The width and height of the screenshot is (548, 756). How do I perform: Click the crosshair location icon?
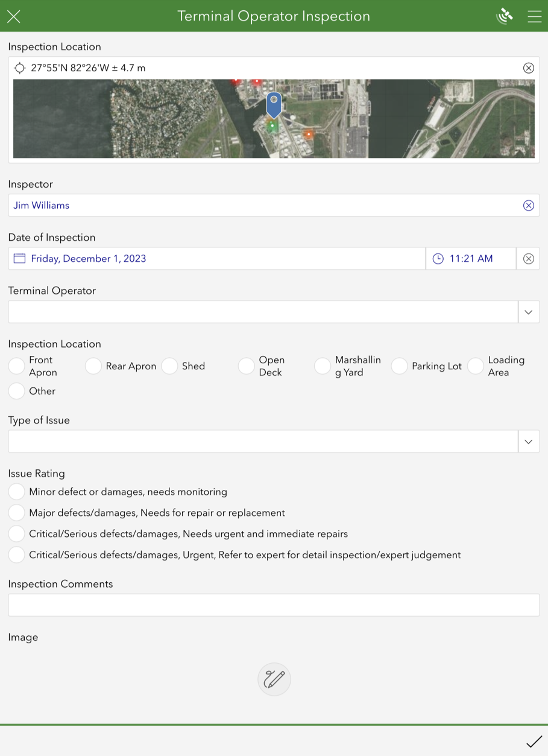point(20,68)
